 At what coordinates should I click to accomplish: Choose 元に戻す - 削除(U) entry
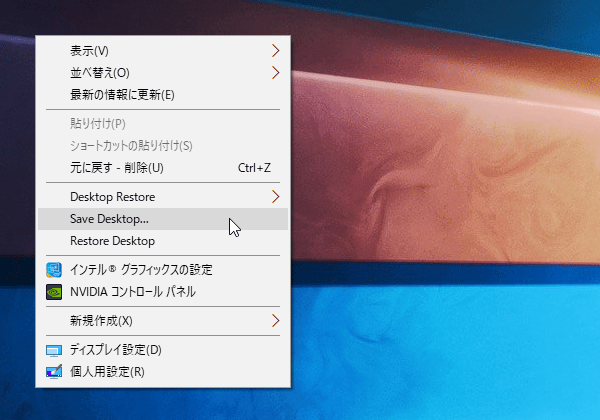coord(163,168)
